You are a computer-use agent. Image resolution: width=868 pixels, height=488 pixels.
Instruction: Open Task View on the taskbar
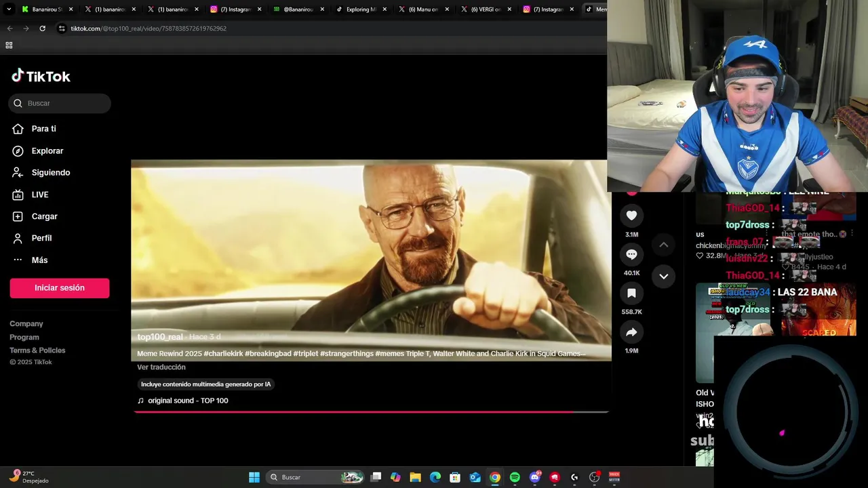click(x=376, y=477)
